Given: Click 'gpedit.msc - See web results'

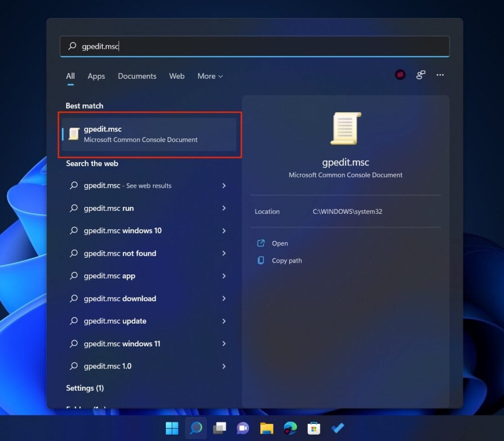Looking at the screenshot, I should 127,186.
